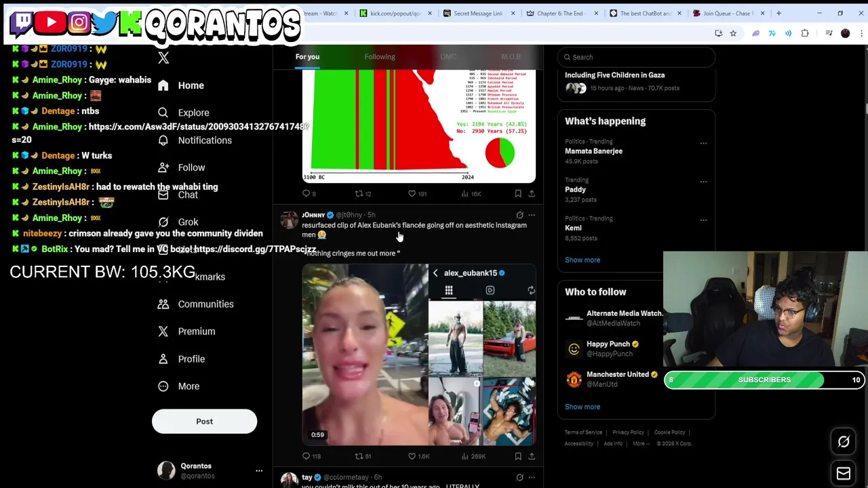Open Grok icon on tay's tweet
This screenshot has height=488, width=868.
click(519, 478)
